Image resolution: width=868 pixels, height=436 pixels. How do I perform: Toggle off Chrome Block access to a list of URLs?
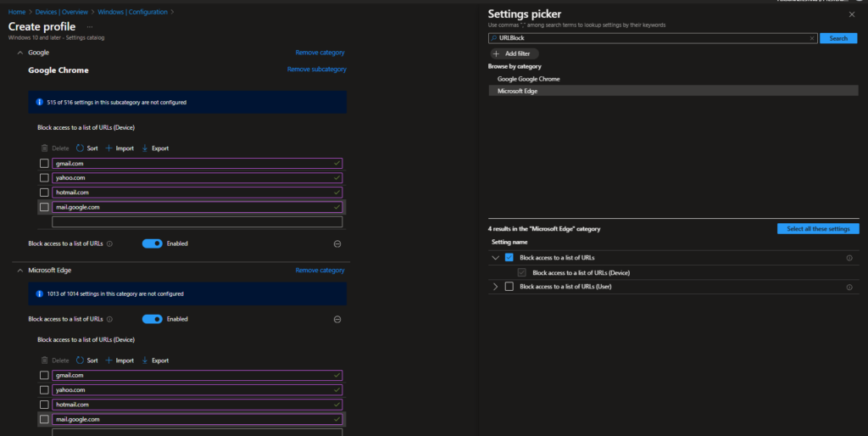coord(153,243)
